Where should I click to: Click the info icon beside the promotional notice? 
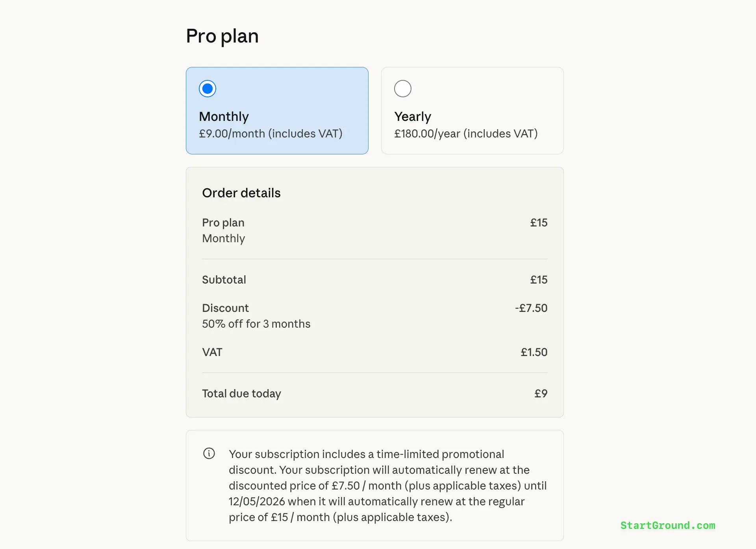[x=209, y=454]
